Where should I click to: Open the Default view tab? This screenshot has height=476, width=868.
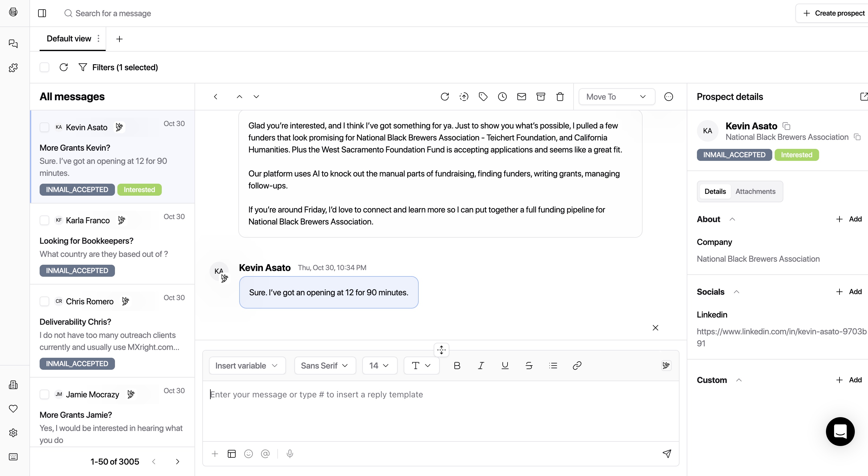69,39
